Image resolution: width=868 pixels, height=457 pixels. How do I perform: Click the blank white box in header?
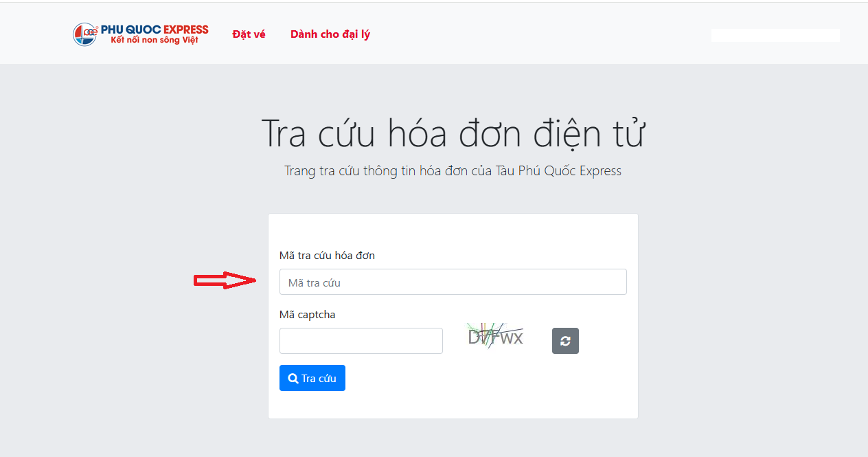coord(775,36)
